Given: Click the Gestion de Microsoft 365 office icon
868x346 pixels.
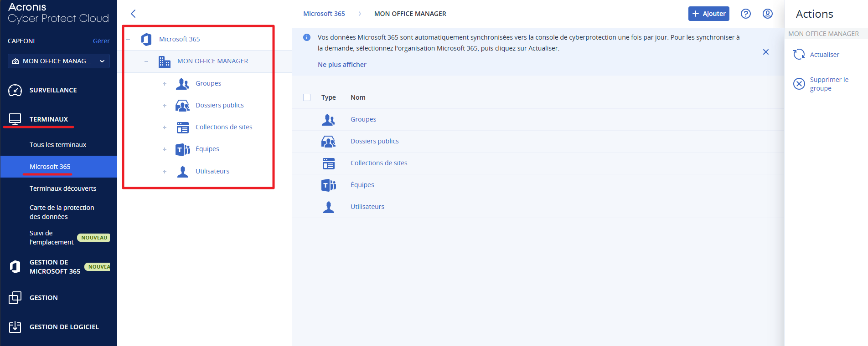Looking at the screenshot, I should pyautogui.click(x=15, y=267).
